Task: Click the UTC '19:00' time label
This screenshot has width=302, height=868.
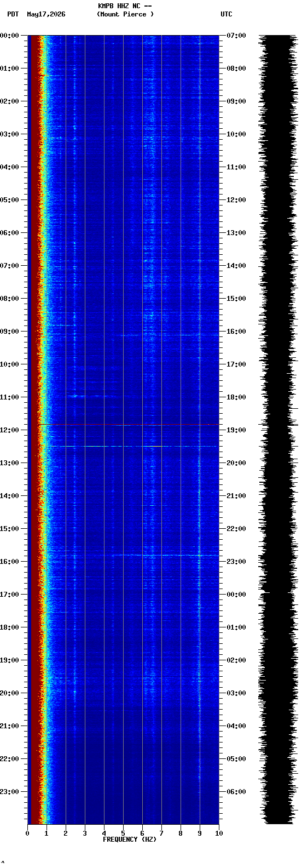Action: point(236,430)
